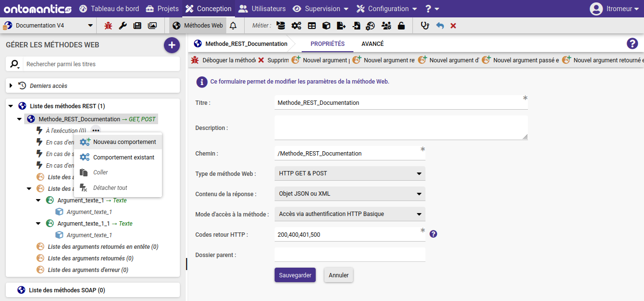644x301 pixels.
Task: Open the Mode d'accès à la méthode dropdown
Action: click(x=350, y=214)
